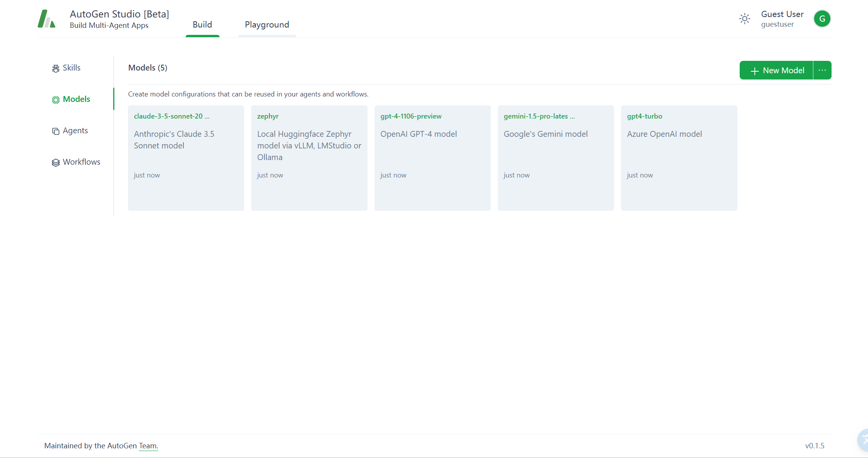This screenshot has height=458, width=868.
Task: Click the partially hidden floating widget icon
Action: (863, 440)
